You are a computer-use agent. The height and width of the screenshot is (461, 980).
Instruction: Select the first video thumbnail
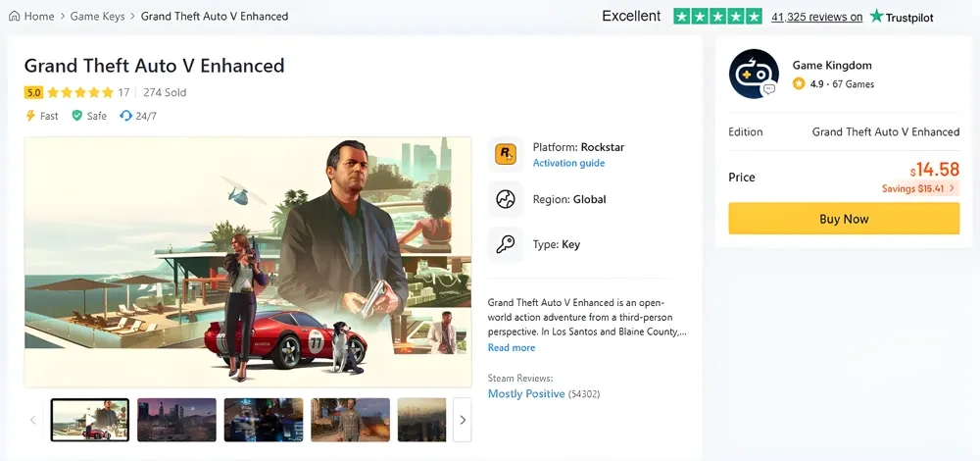point(90,420)
